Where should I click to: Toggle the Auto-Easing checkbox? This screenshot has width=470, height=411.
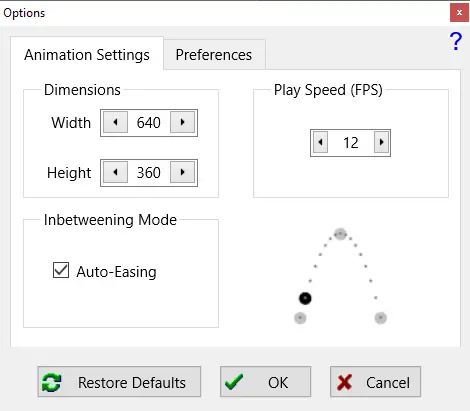tap(61, 270)
